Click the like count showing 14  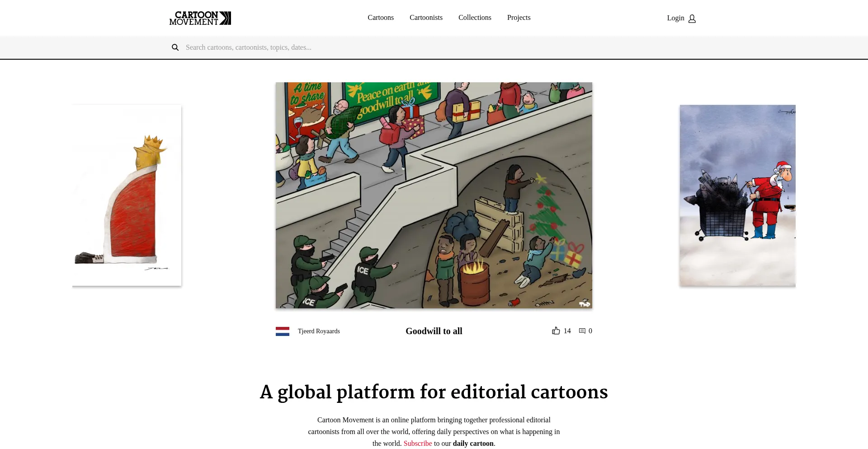[567, 331]
